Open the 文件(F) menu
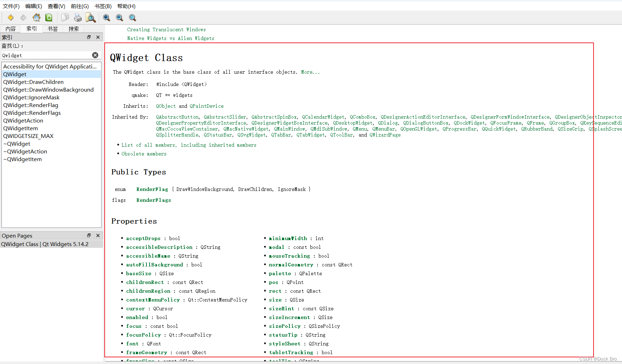 click(11, 6)
